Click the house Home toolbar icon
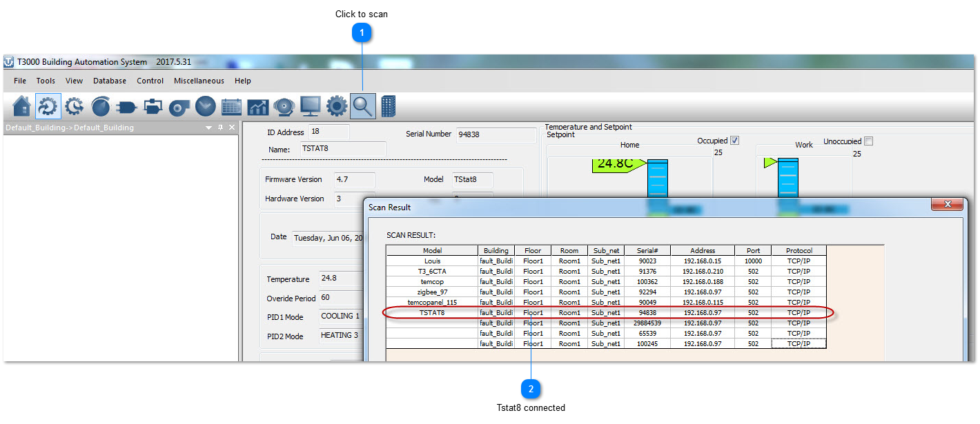 (22, 106)
